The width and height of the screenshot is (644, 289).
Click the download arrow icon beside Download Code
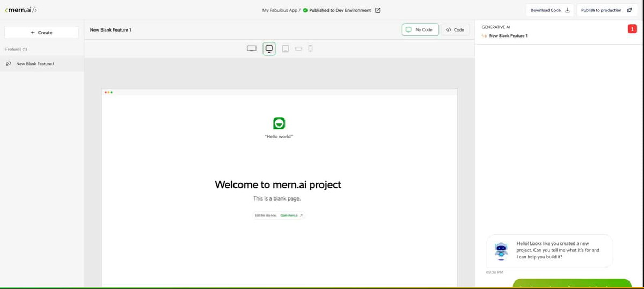click(x=567, y=10)
